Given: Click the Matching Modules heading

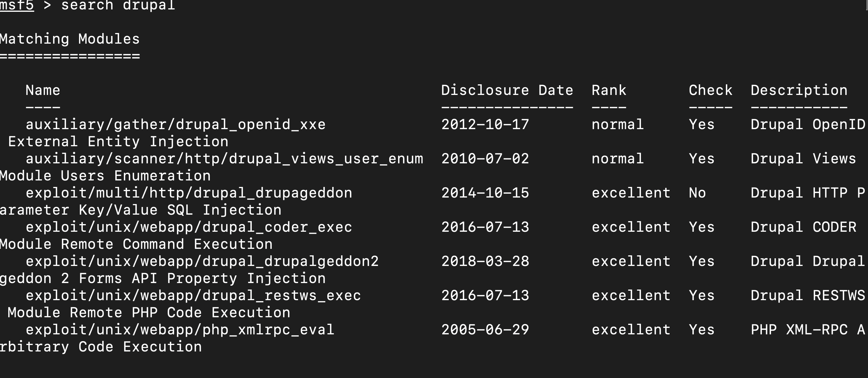Looking at the screenshot, I should pos(70,39).
